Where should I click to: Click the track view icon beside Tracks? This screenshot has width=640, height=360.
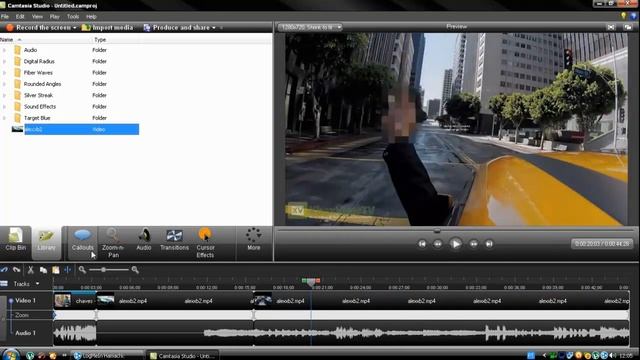(x=4, y=284)
